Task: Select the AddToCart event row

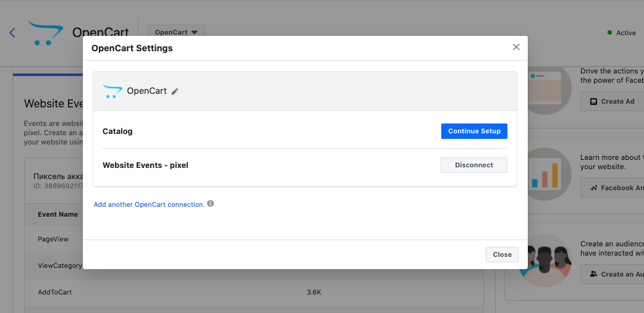Action: click(x=254, y=293)
